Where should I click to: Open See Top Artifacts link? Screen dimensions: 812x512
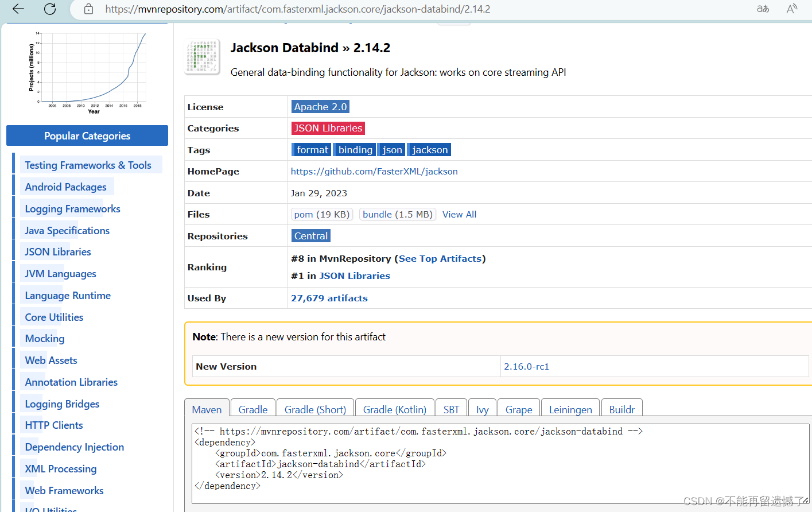tap(440, 259)
